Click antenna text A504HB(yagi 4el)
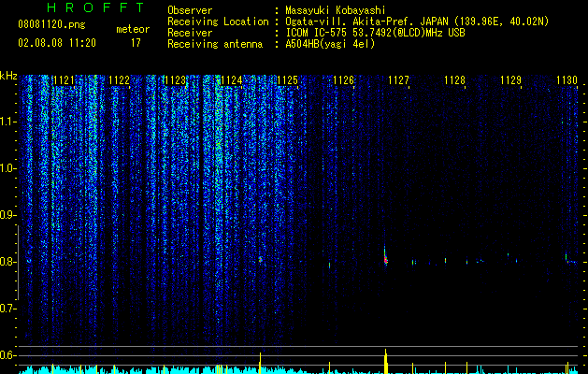588x374 pixels. (330, 44)
